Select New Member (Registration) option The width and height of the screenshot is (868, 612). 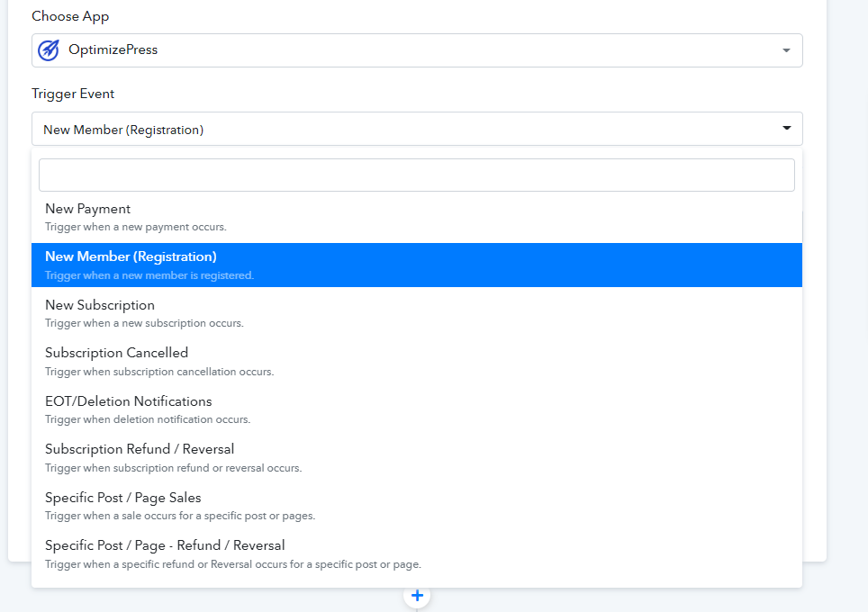pyautogui.click(x=416, y=265)
